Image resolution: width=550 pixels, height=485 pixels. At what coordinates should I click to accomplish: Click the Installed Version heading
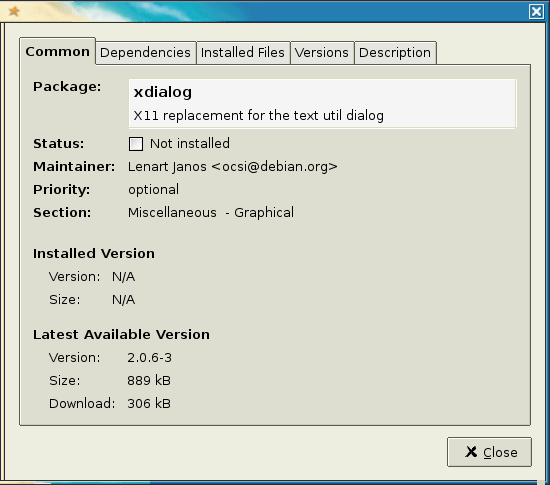[x=94, y=254]
